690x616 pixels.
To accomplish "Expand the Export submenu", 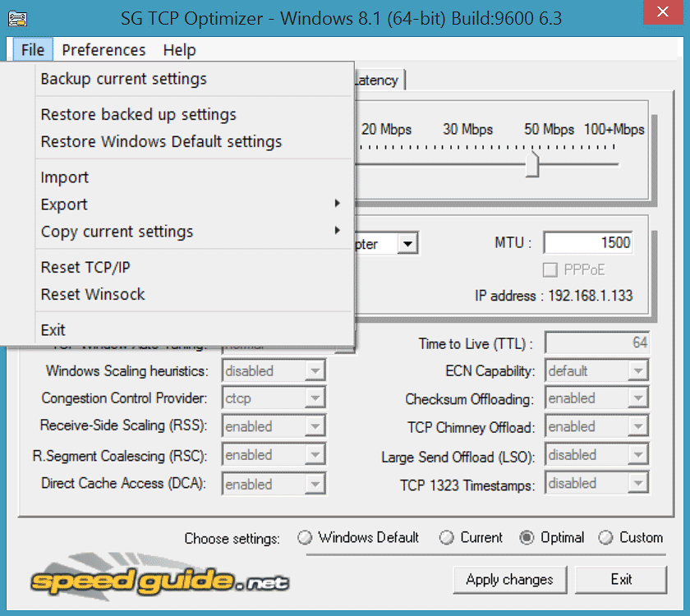I will pos(177,205).
